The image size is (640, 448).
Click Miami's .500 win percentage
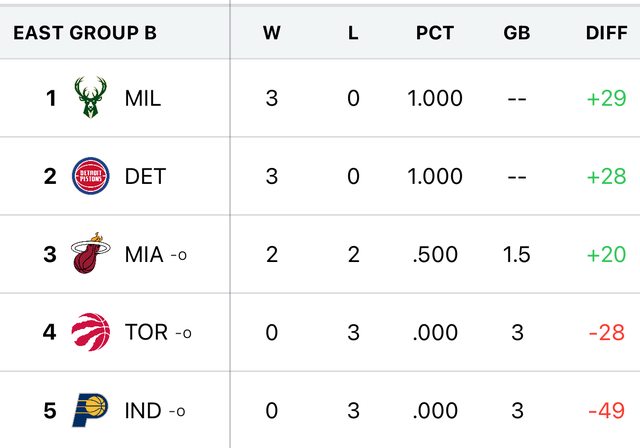436,254
